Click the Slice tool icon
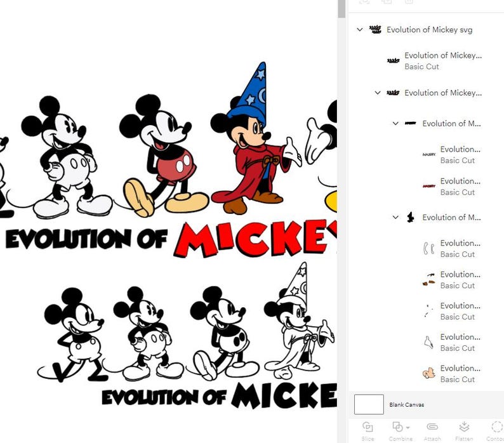Screen dimensions: 504x443 (x=368, y=427)
